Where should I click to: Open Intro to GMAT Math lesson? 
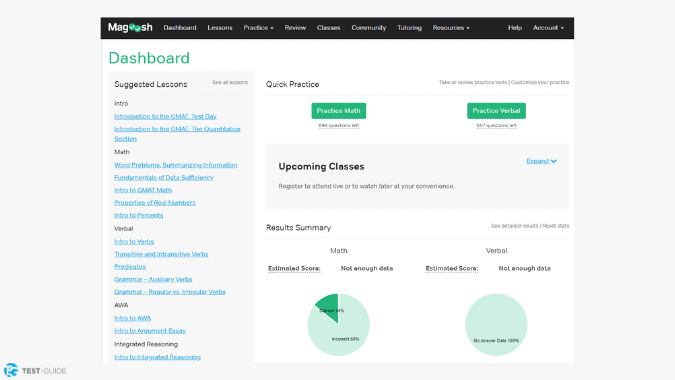tap(143, 190)
